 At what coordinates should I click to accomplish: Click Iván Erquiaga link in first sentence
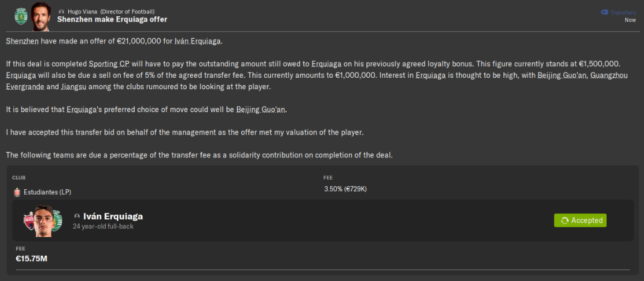click(x=197, y=41)
